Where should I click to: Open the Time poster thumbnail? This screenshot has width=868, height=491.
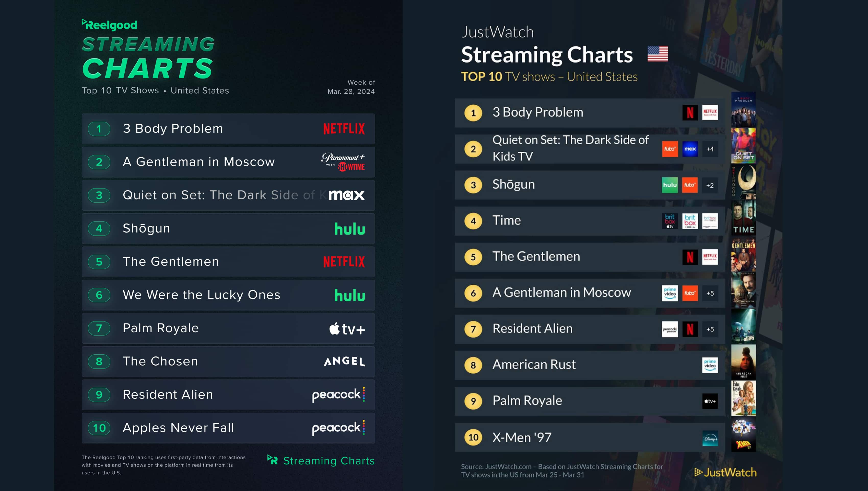(743, 218)
